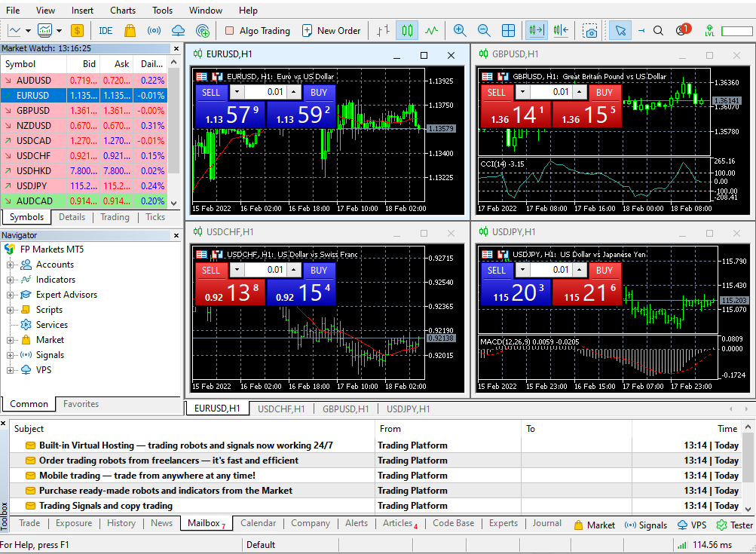Switch to bar chart mode
The width and height of the screenshot is (756, 554).
tap(383, 31)
